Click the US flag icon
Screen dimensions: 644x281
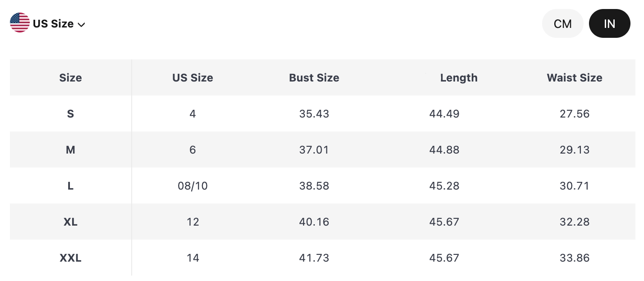coord(20,23)
